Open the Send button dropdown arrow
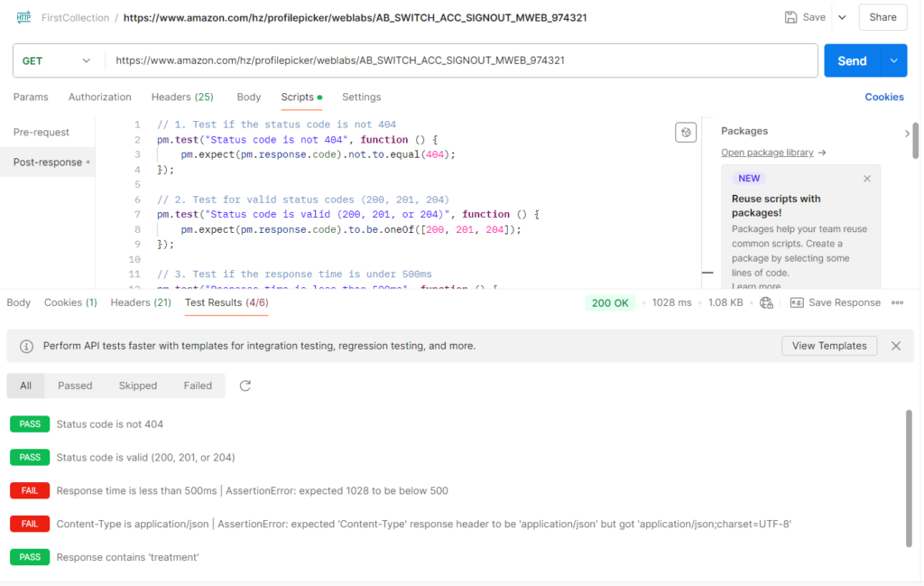 (x=894, y=60)
